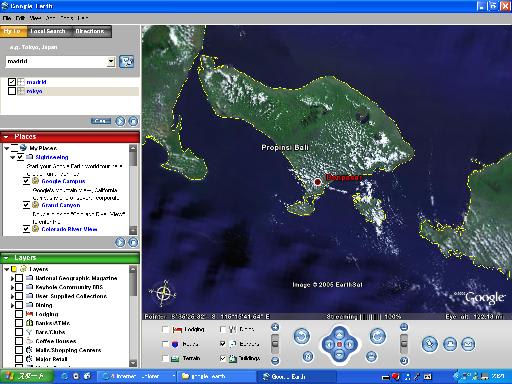Click the reset tilt button
Viewport: 512px width, 384px height.
click(x=371, y=357)
